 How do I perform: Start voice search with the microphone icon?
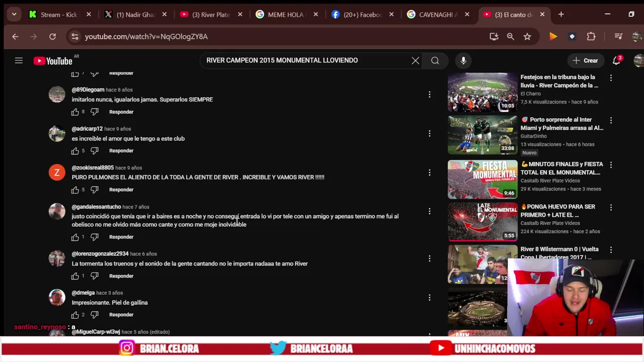coord(463,61)
